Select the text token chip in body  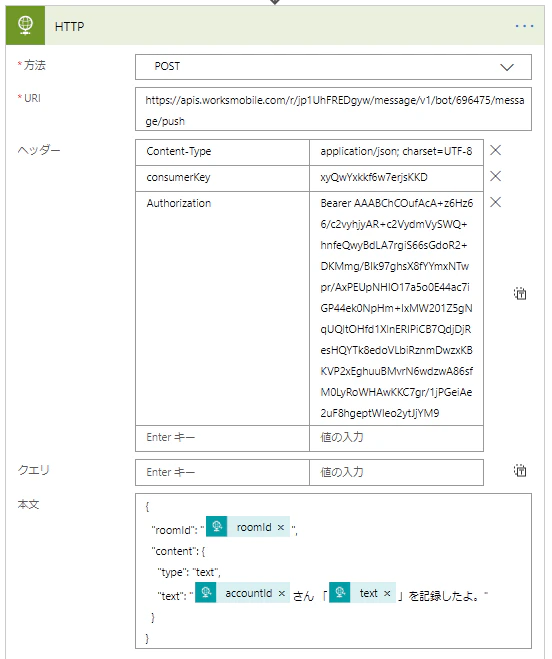click(362, 593)
